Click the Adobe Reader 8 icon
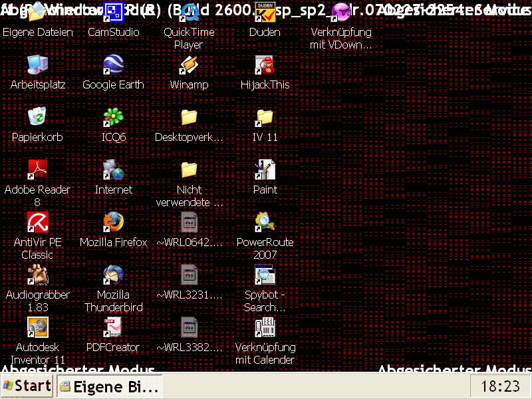Image resolution: width=532 pixels, height=399 pixels. 37,170
